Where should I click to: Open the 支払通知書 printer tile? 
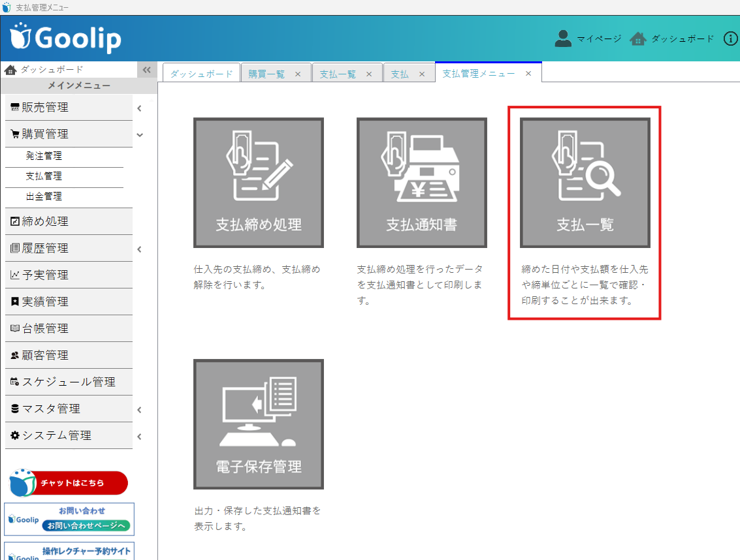click(x=422, y=183)
